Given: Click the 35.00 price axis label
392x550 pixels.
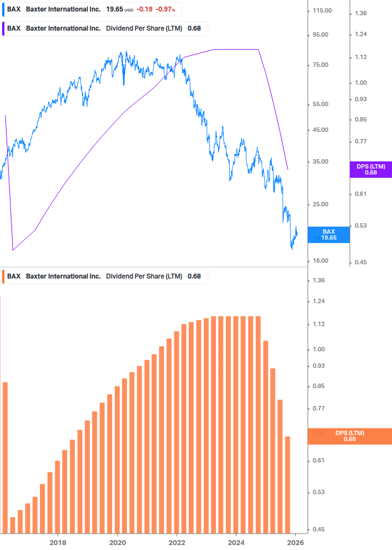Looking at the screenshot, I should click(320, 161).
